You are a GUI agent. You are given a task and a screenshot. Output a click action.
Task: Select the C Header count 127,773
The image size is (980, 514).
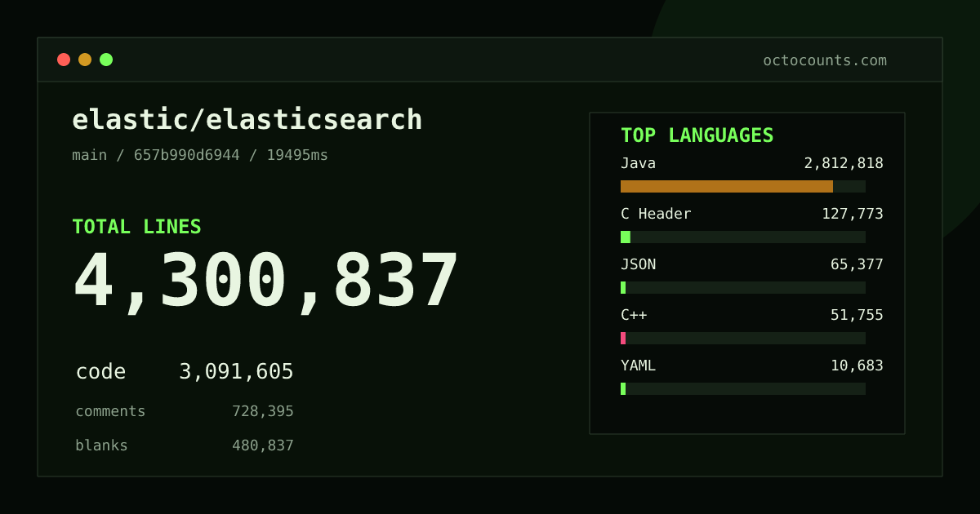(x=853, y=214)
